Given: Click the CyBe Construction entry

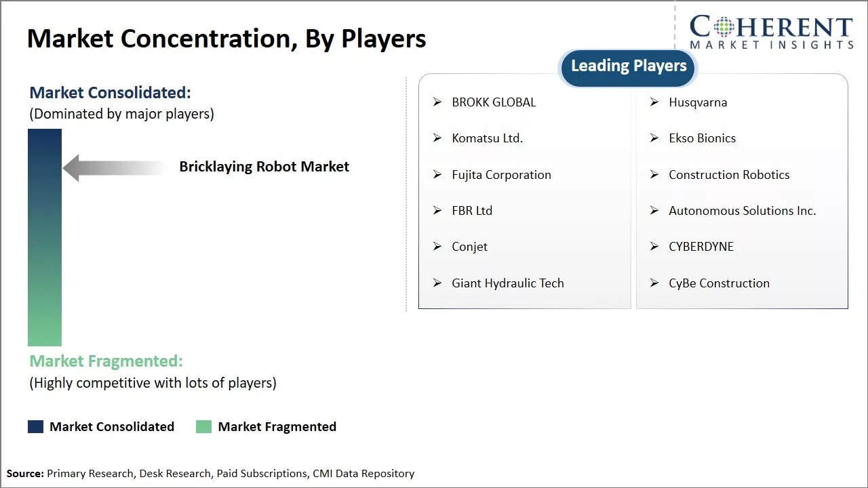Looking at the screenshot, I should [x=719, y=283].
